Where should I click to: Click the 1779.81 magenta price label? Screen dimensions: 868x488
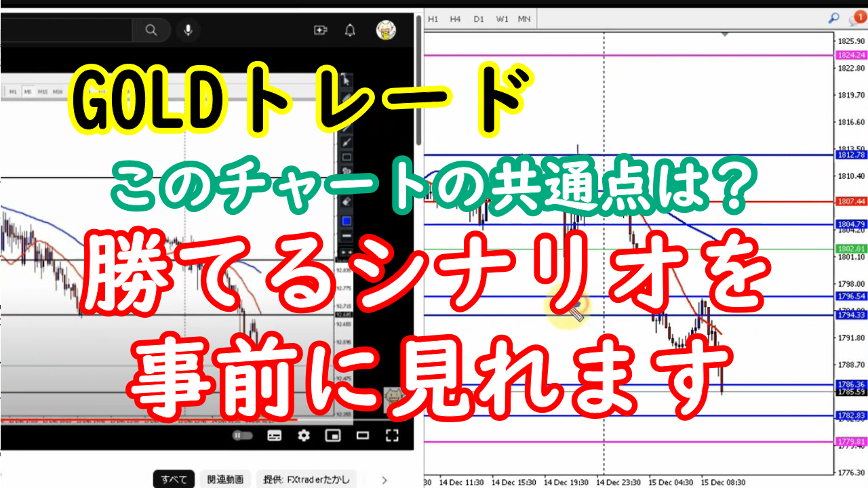(851, 441)
